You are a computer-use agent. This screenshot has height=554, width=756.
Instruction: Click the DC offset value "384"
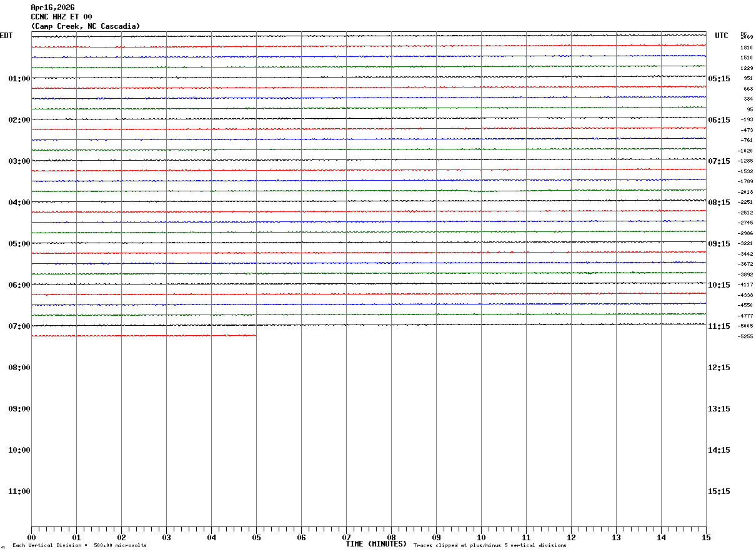(749, 99)
